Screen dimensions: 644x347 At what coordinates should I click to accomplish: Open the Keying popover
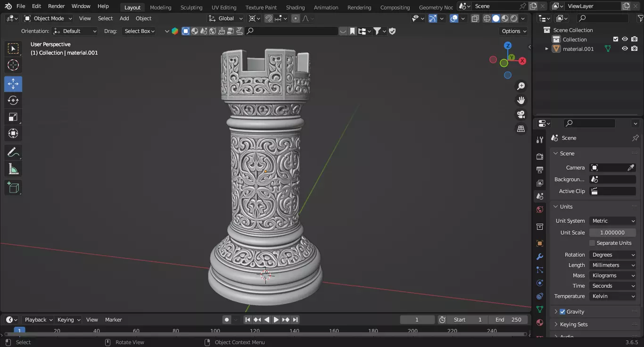coord(69,320)
